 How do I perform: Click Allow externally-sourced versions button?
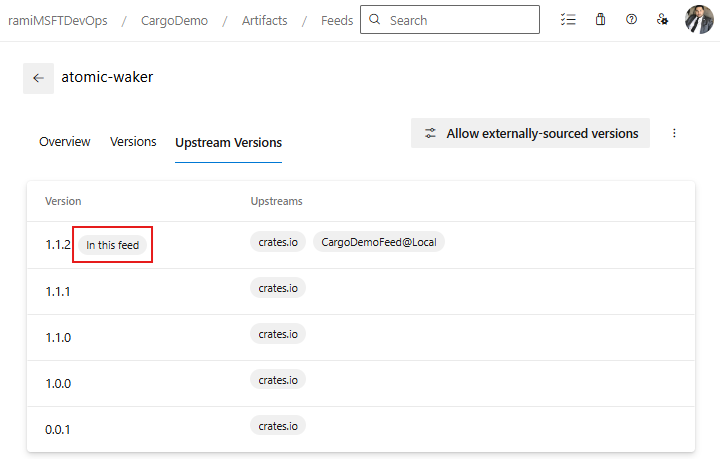pos(530,133)
